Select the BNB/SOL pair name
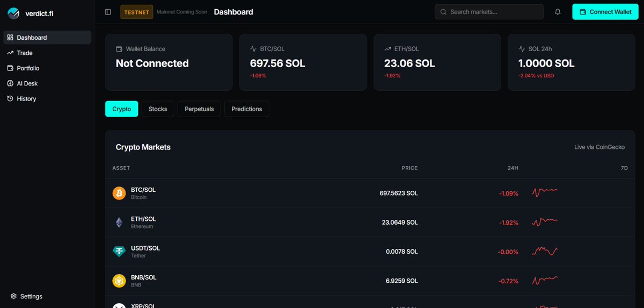 pos(144,277)
